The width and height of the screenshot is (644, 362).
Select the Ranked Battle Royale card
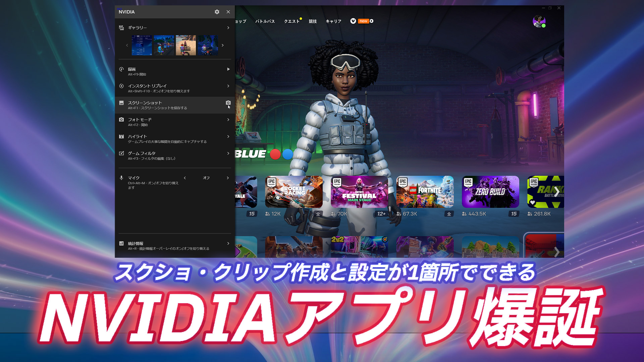[546, 192]
